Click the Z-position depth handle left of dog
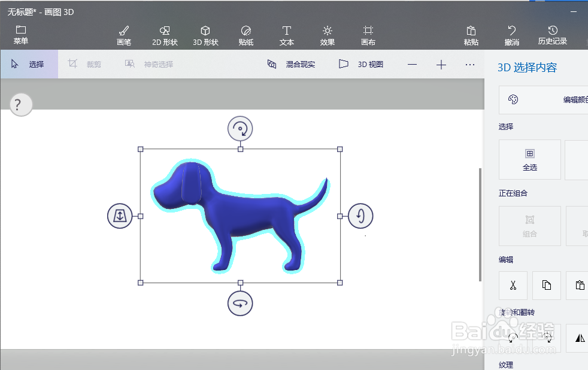The image size is (588, 370). 120,216
